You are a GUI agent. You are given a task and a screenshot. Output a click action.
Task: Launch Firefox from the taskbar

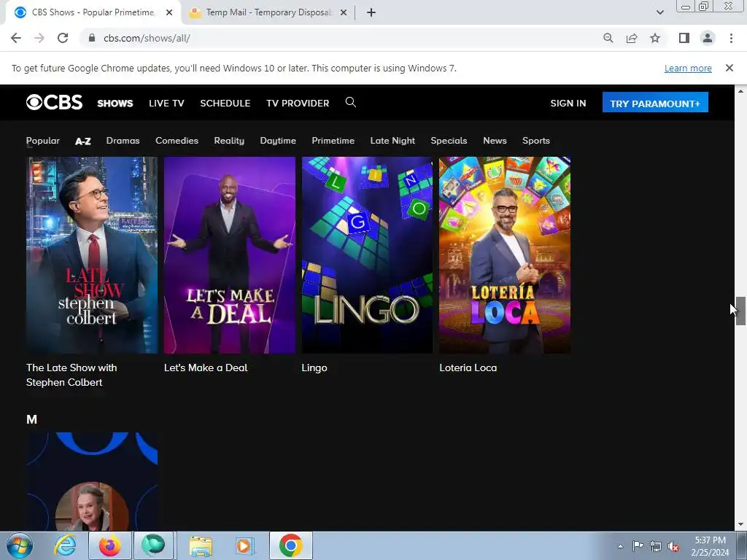(x=109, y=545)
